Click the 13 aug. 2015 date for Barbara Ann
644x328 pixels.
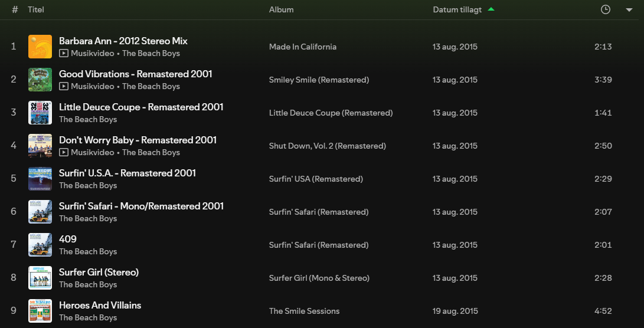[455, 47]
